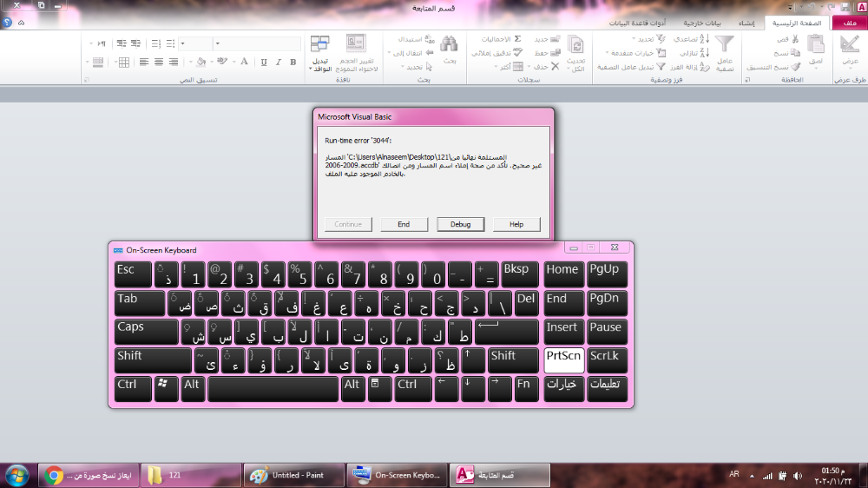This screenshot has width=868, height=488.
Task: Open alternate row color dropdown arrow
Action: 87,62
